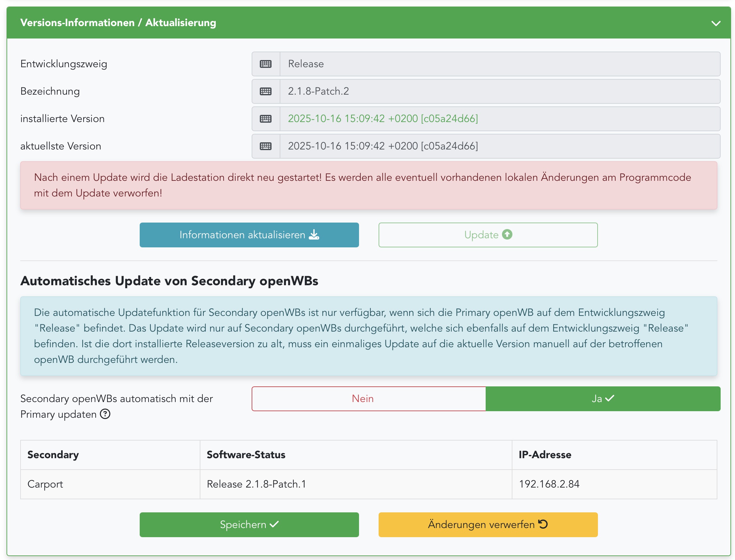
Task: Open help question mark for Secondary updaten
Action: [x=105, y=414]
